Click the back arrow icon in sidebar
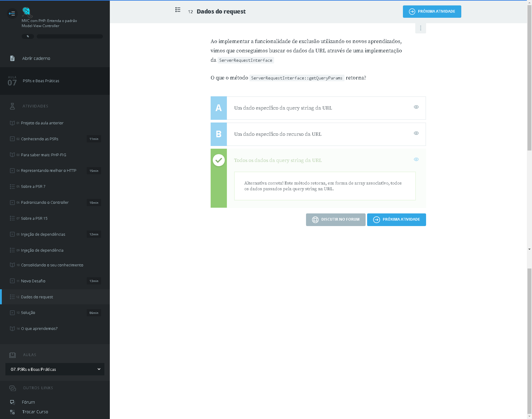This screenshot has height=419, width=532. pos(12,13)
